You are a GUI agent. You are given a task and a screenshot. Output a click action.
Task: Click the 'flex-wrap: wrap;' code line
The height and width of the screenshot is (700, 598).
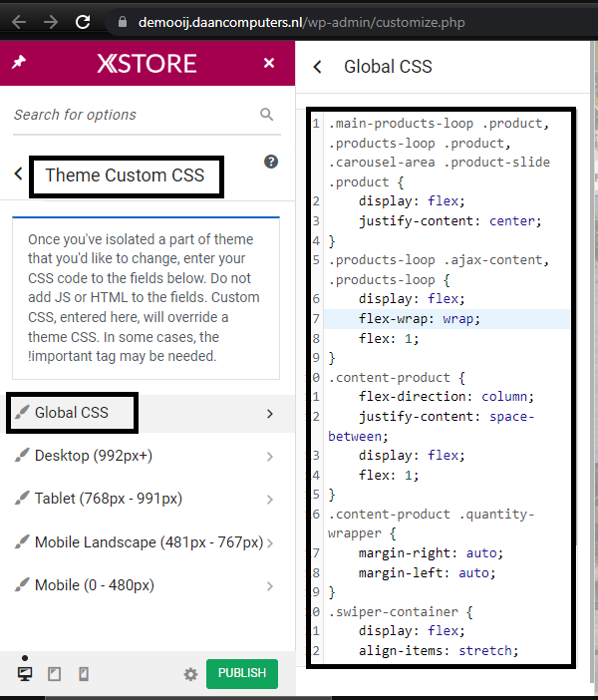point(420,319)
